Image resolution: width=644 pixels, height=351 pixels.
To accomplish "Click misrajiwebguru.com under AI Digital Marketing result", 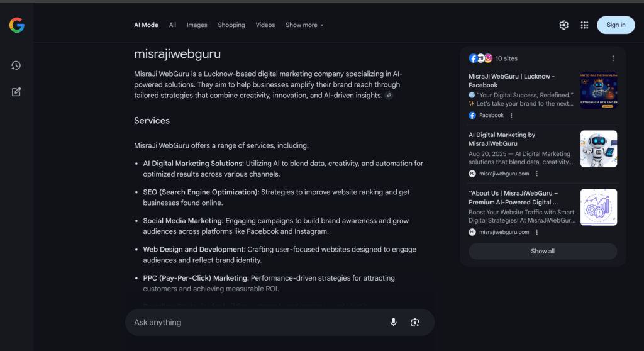I will [504, 174].
